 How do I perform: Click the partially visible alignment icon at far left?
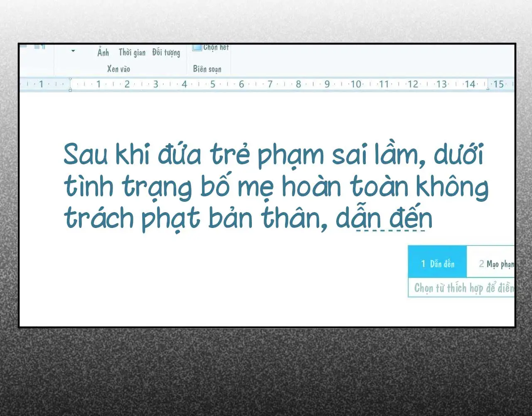[23, 46]
